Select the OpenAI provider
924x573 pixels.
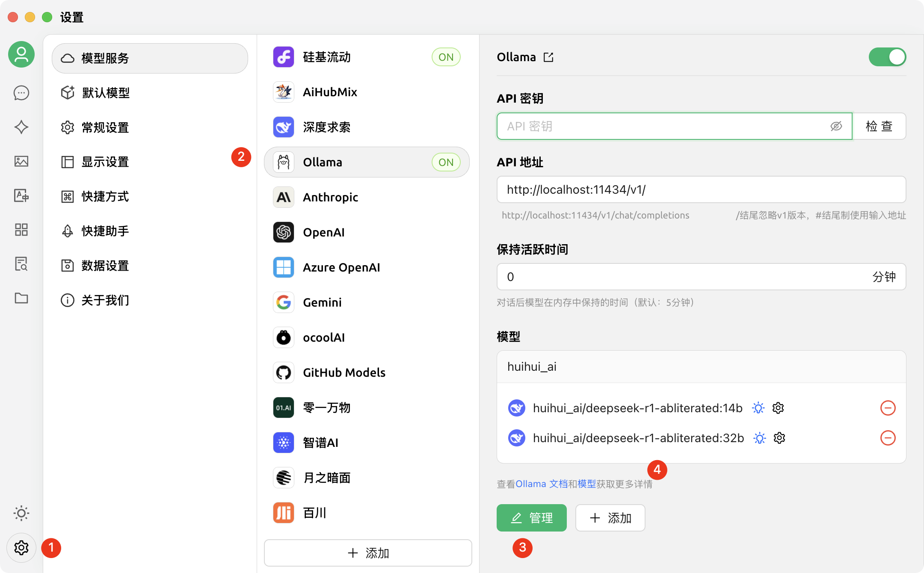pyautogui.click(x=367, y=232)
